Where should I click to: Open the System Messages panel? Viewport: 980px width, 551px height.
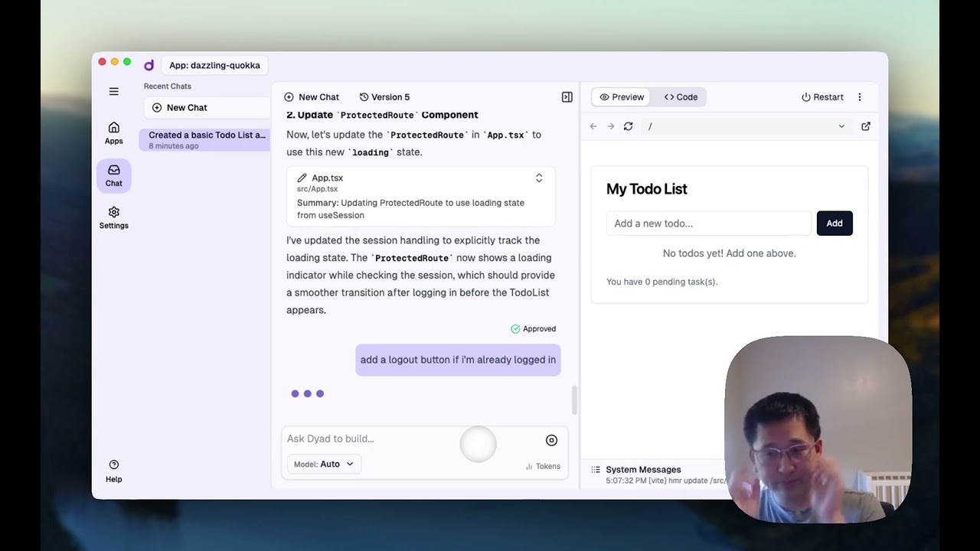pyautogui.click(x=643, y=470)
